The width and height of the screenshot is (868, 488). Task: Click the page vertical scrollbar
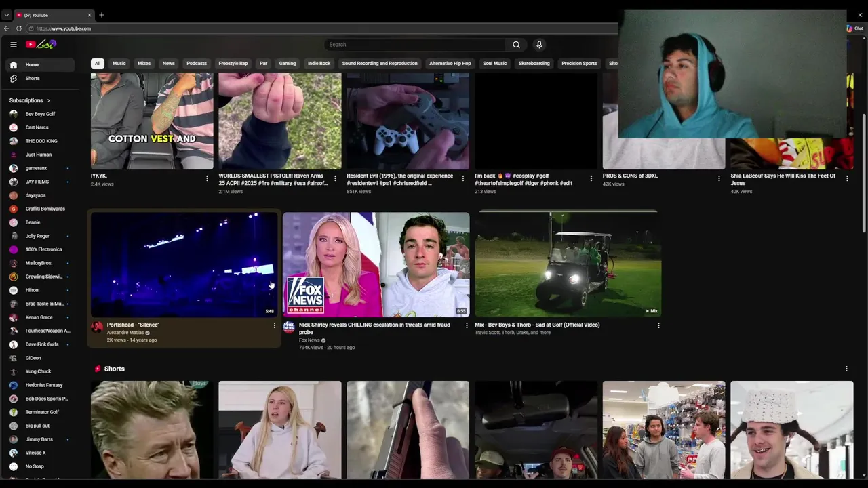tap(863, 174)
